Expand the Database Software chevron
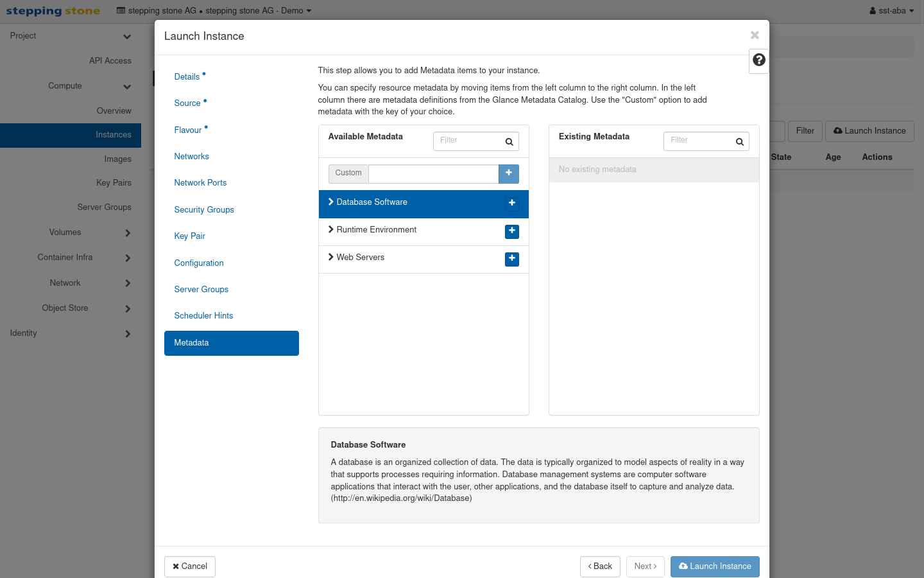 click(331, 202)
